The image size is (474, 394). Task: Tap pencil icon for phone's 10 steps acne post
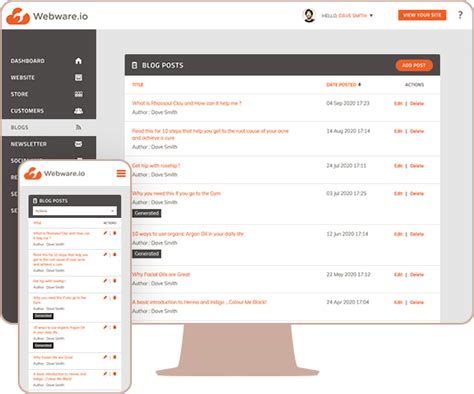[x=105, y=254]
